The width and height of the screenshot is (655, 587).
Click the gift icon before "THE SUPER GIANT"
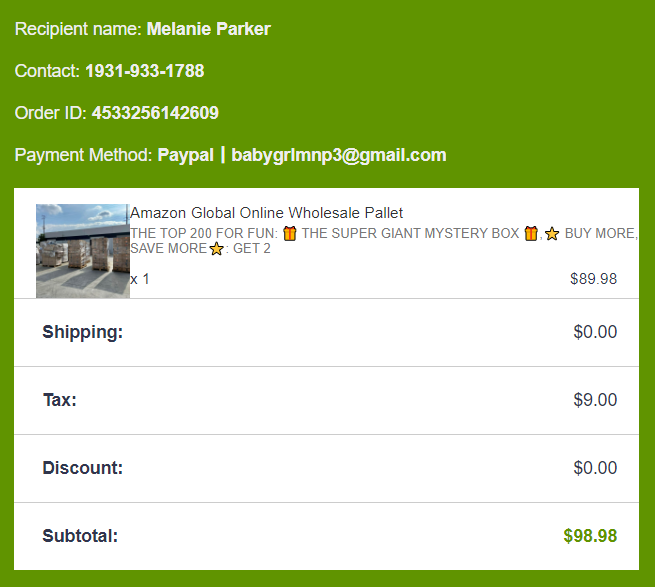(x=290, y=234)
